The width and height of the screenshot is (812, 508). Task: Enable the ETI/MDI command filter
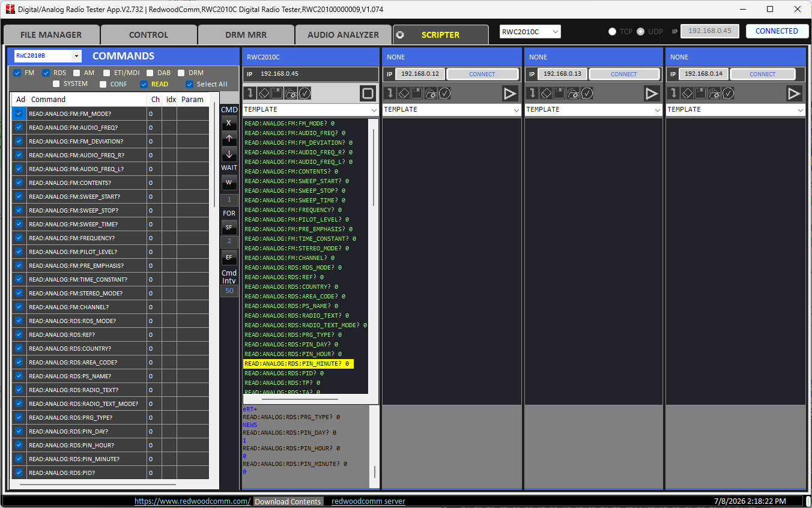coord(106,73)
